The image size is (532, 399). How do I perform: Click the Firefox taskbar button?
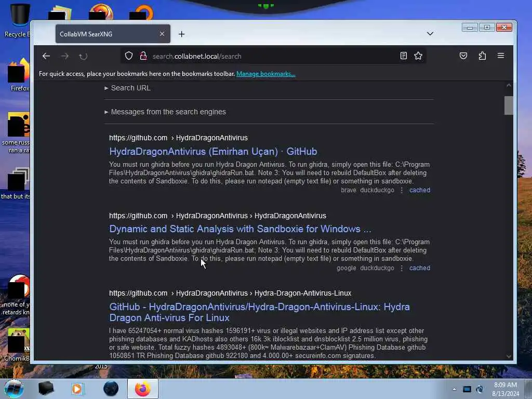point(143,389)
